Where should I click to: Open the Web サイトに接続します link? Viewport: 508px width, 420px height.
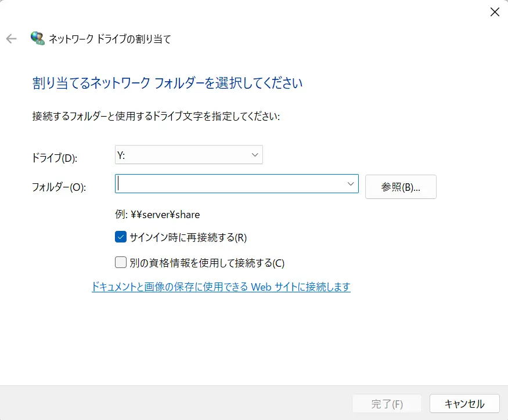pos(221,287)
